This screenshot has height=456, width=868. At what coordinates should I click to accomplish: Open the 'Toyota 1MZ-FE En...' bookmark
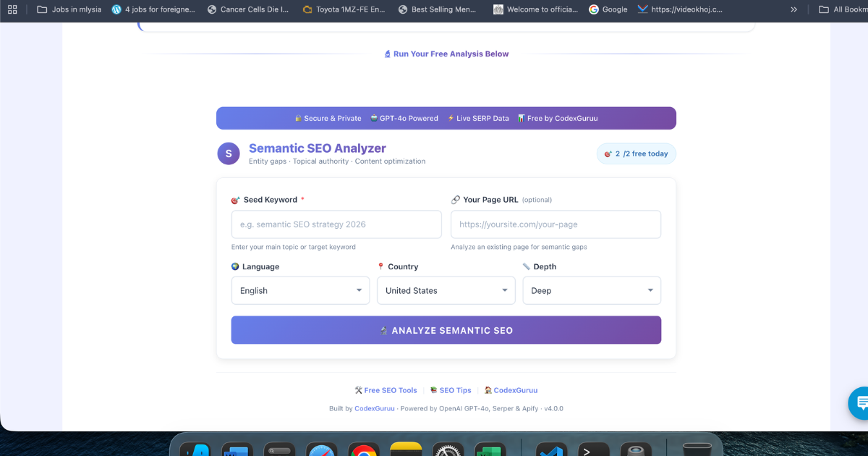344,9
